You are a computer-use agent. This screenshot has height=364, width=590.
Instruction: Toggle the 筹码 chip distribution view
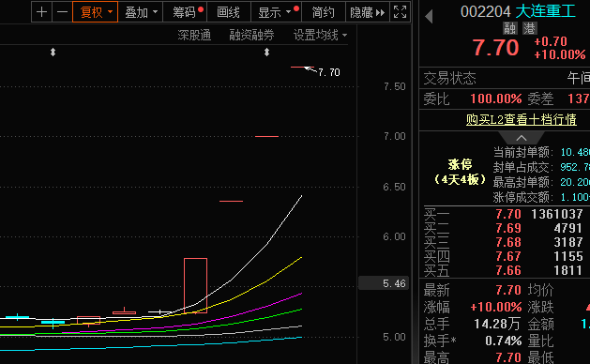[185, 12]
